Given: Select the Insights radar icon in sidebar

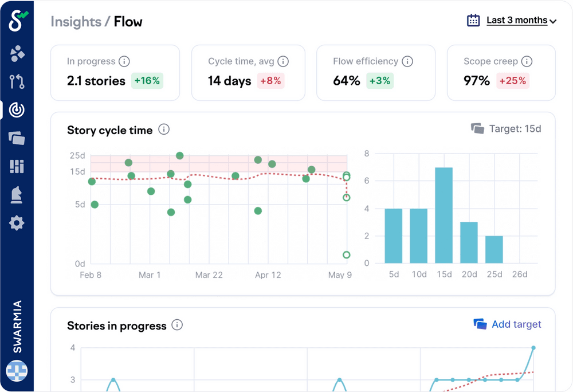Looking at the screenshot, I should click(x=17, y=110).
